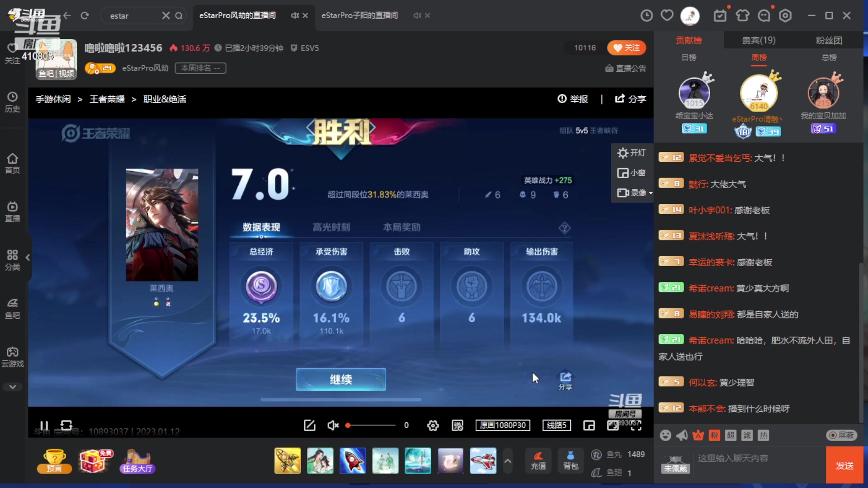Select 日榜 daily ranking tab
The height and width of the screenshot is (488, 868).
pyautogui.click(x=689, y=57)
